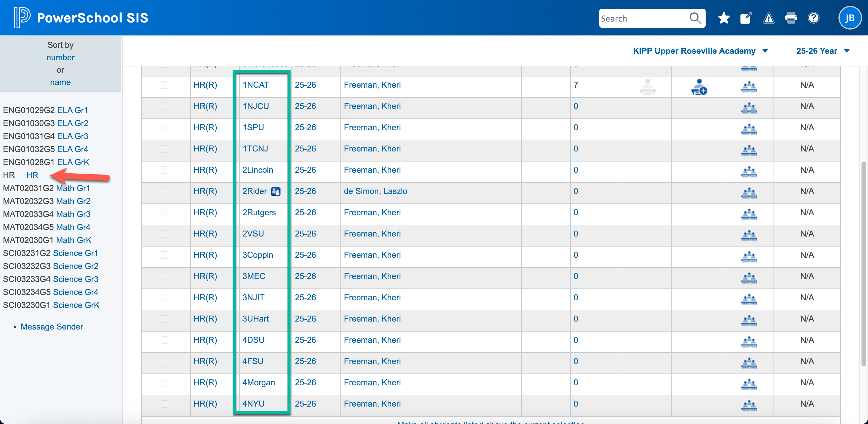
Task: Click class roster icon in 2Rutgers row
Action: pos(749,214)
